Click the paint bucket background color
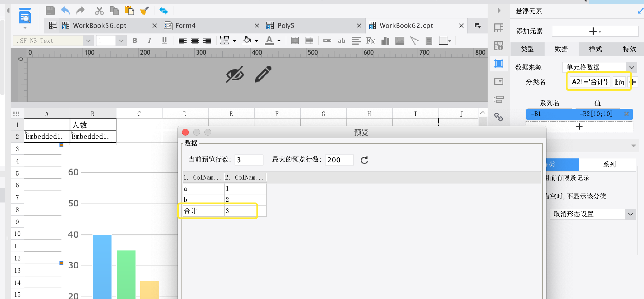Screen dimensions: 644x299 click(247, 40)
